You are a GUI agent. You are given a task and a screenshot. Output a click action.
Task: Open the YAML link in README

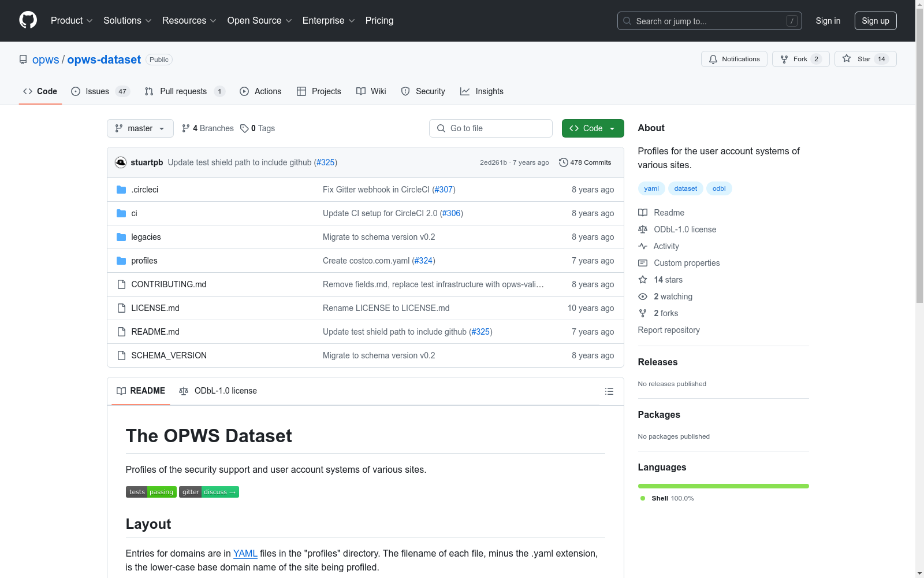pos(245,553)
